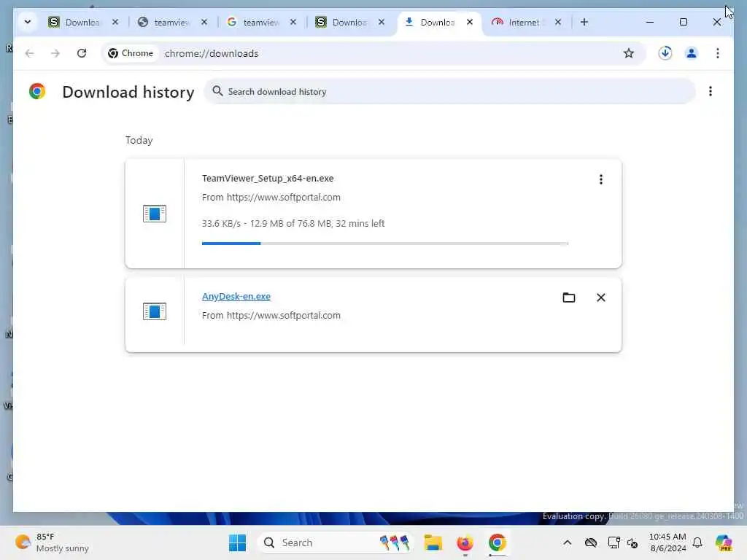Click the Chrome site info chip
This screenshot has height=560, width=747.
(131, 53)
